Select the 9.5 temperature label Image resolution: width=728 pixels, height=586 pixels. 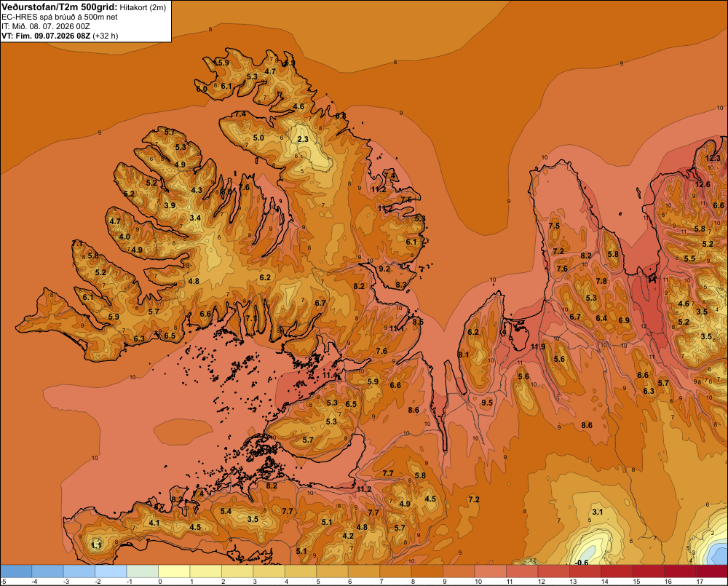tap(486, 403)
